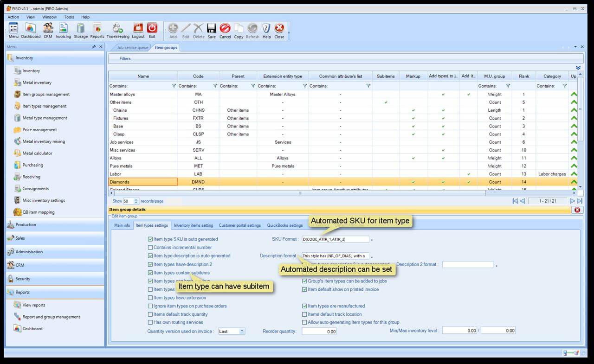This screenshot has width=594, height=364.
Task: Click the Refresh toolbar icon
Action: 252,31
